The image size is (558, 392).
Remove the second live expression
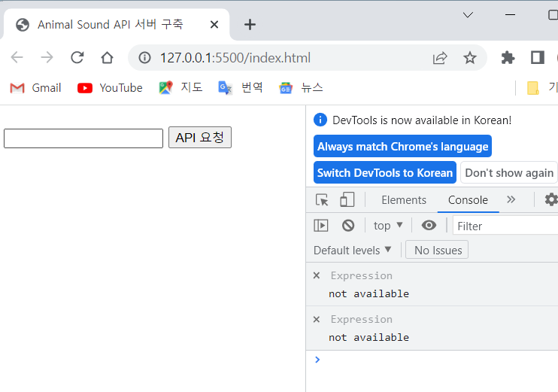(317, 319)
